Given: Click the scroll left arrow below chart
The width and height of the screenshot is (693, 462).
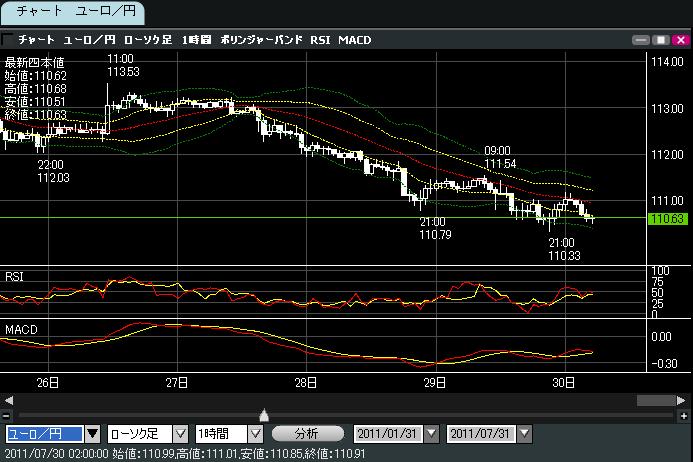Looking at the screenshot, I should [7, 400].
